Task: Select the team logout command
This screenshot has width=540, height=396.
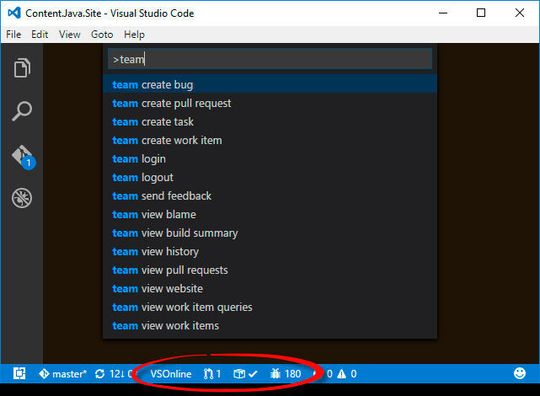Action: click(270, 178)
